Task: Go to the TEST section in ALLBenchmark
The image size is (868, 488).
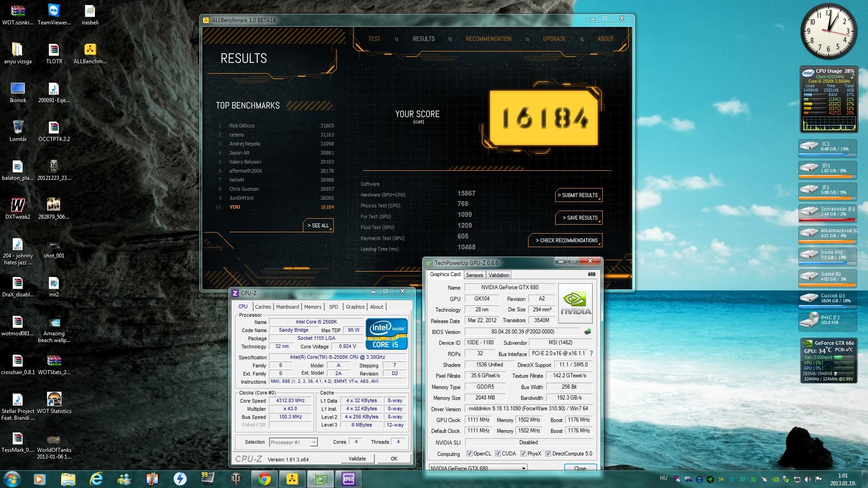Action: [x=374, y=39]
